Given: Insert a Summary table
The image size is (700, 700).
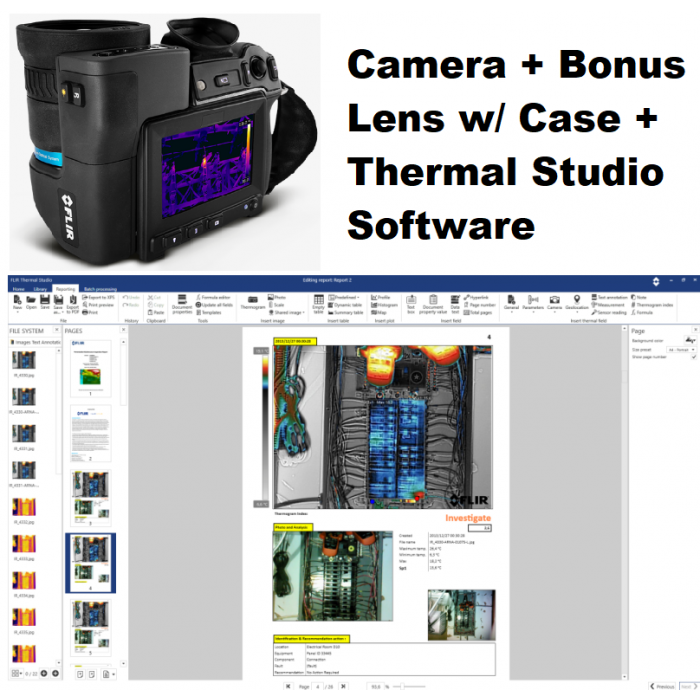Looking at the screenshot, I should [x=345, y=312].
